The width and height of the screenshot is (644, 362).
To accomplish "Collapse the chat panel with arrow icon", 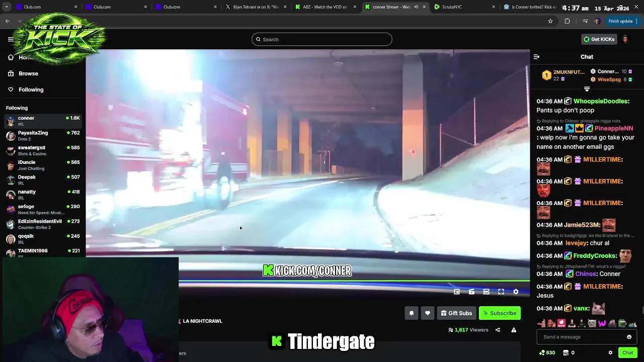I will tap(536, 57).
